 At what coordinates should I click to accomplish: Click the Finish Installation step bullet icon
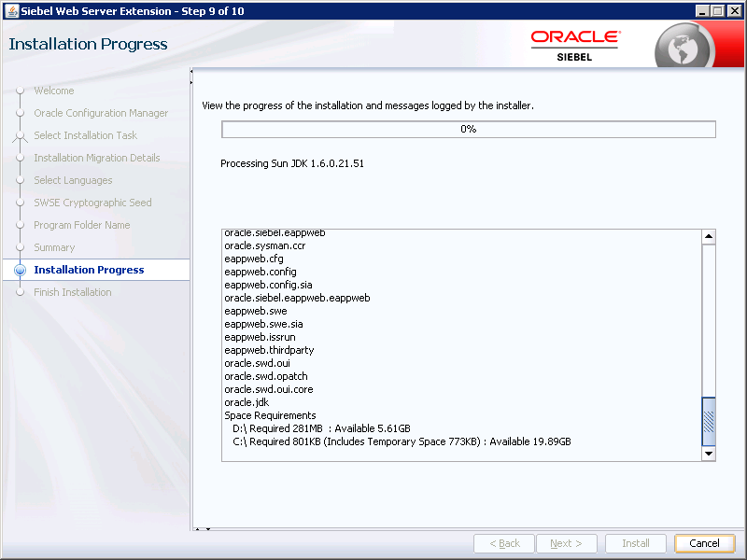click(20, 292)
